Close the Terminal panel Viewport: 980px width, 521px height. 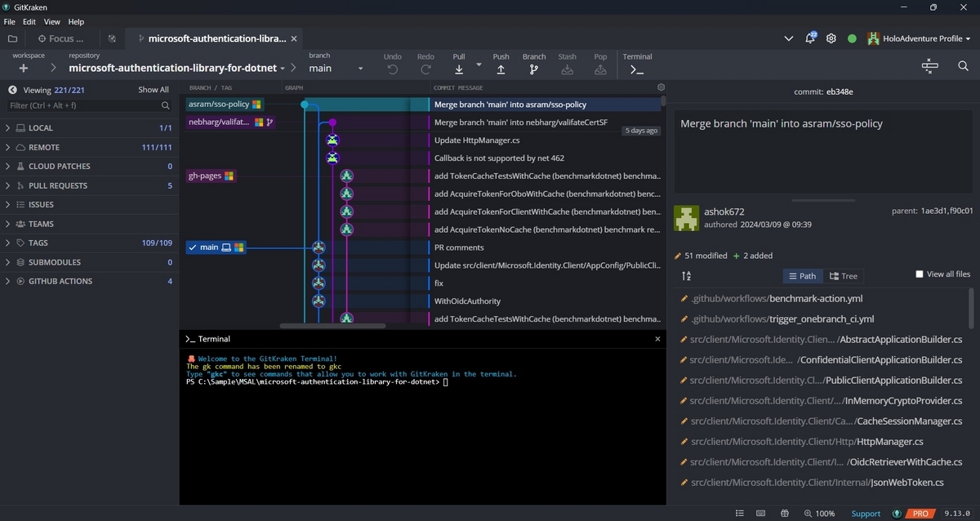click(657, 339)
